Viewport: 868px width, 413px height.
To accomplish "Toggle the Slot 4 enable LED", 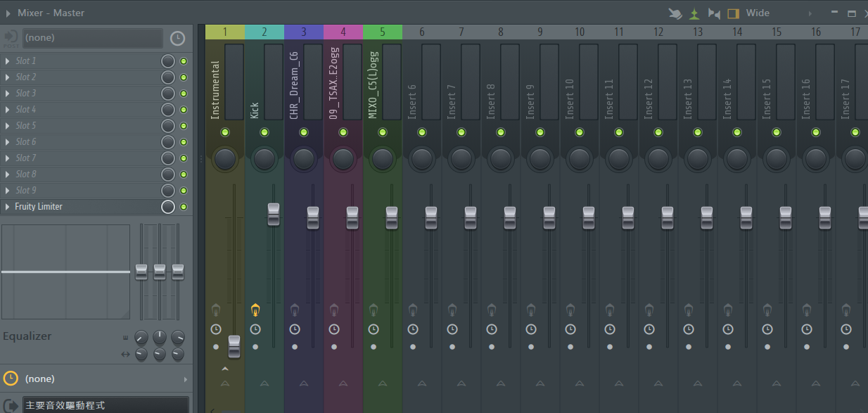I will 184,110.
